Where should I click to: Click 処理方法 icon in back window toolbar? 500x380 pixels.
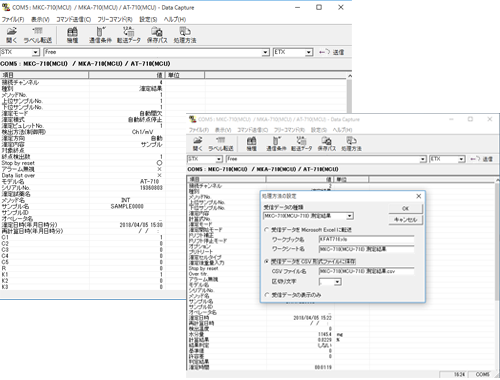tap(185, 35)
